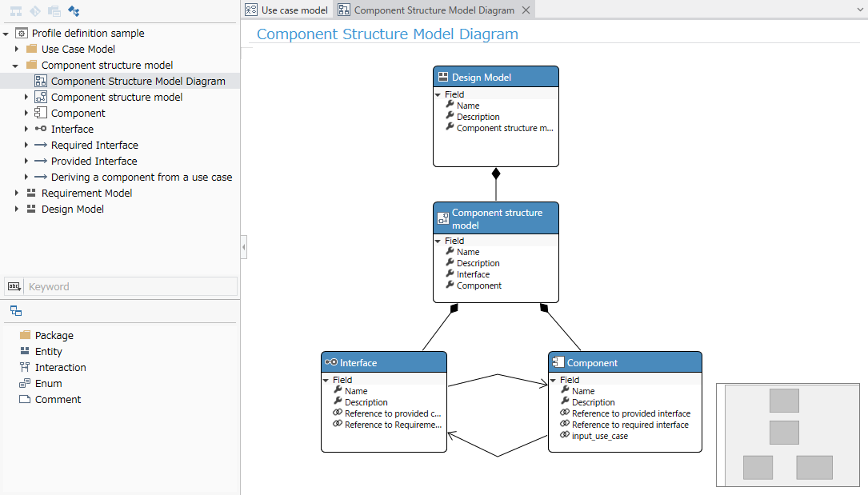This screenshot has height=495, width=868.
Task: Click the Component tree item icon
Action: click(41, 113)
